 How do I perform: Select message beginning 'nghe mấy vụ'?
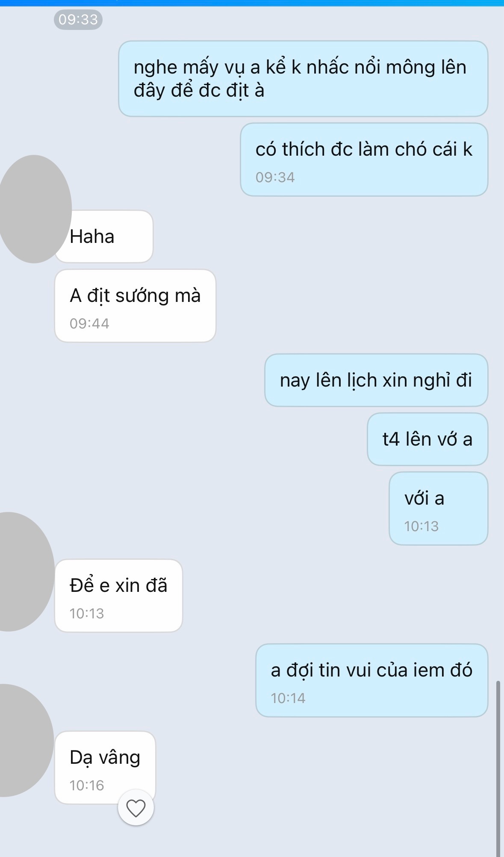[303, 79]
